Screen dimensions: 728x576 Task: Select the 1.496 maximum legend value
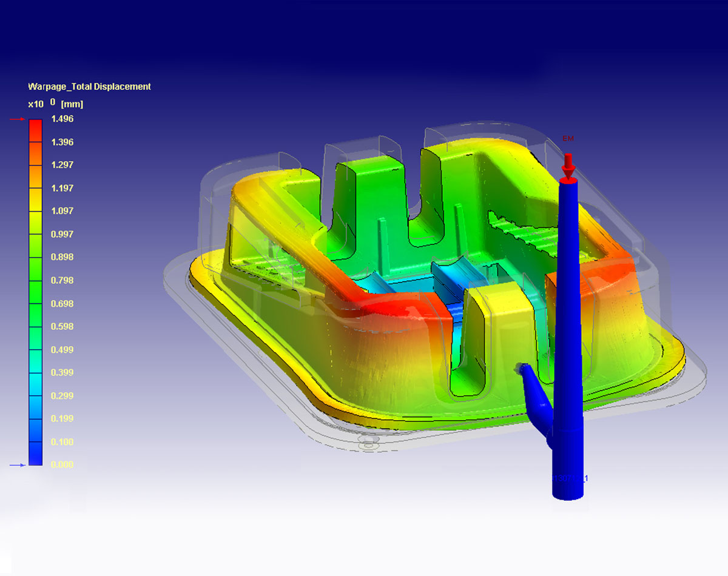[62, 119]
